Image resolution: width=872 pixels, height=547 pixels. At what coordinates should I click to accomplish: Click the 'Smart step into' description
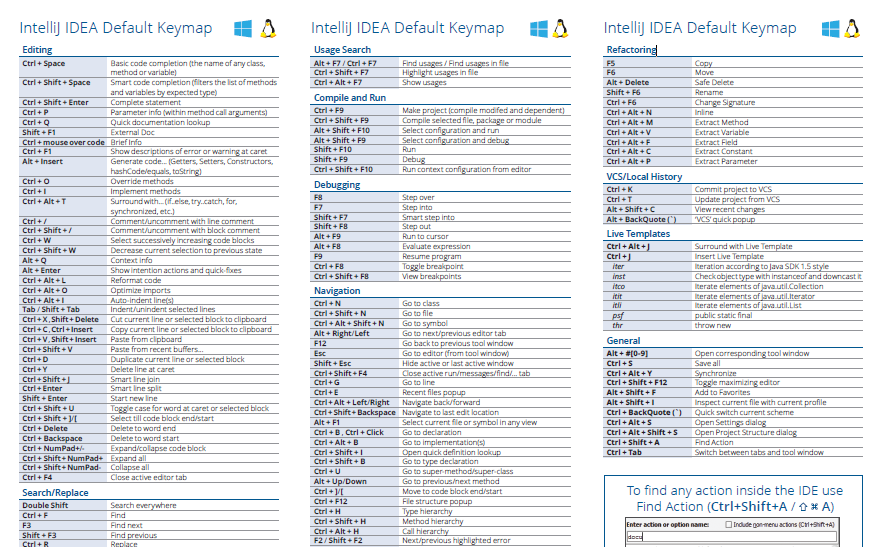[x=428, y=217]
